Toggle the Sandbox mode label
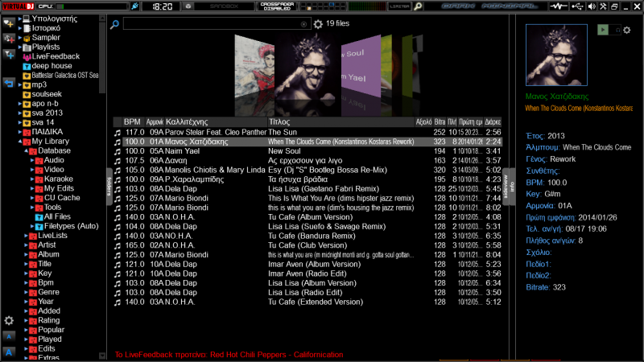Screen dimensions: 644x362 click(x=224, y=6)
